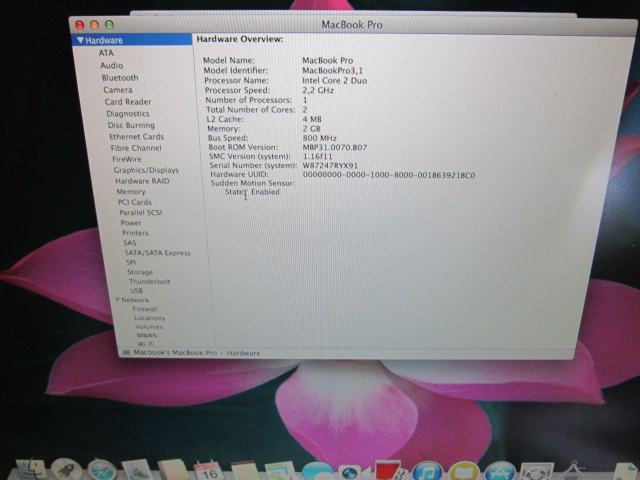The height and width of the screenshot is (480, 640).
Task: Select Audio in the sidebar
Action: point(111,65)
